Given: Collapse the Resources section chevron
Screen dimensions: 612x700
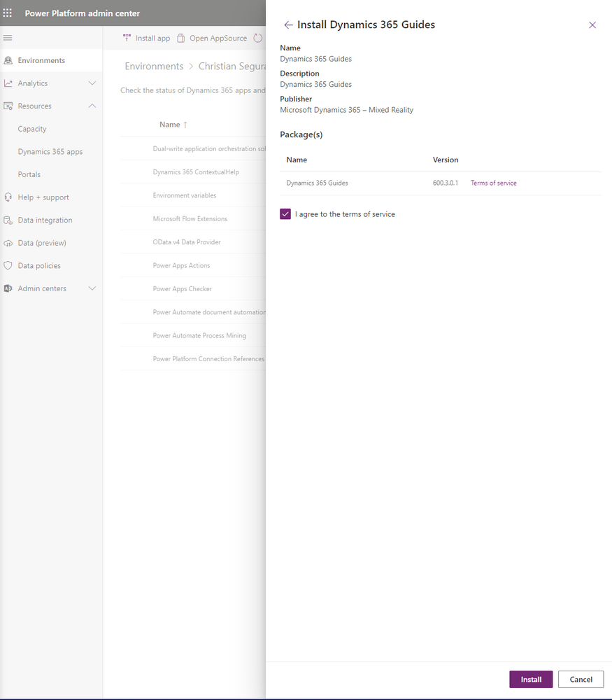Looking at the screenshot, I should (x=92, y=106).
